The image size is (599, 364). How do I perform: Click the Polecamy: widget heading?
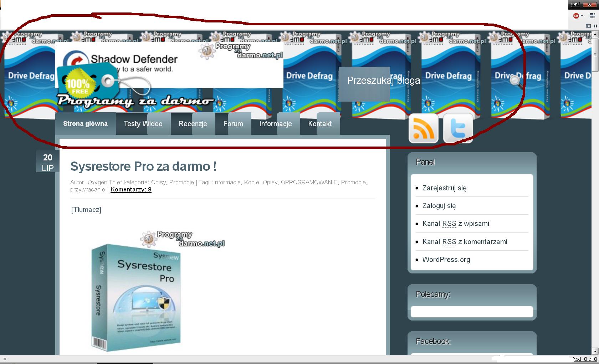pyautogui.click(x=433, y=294)
